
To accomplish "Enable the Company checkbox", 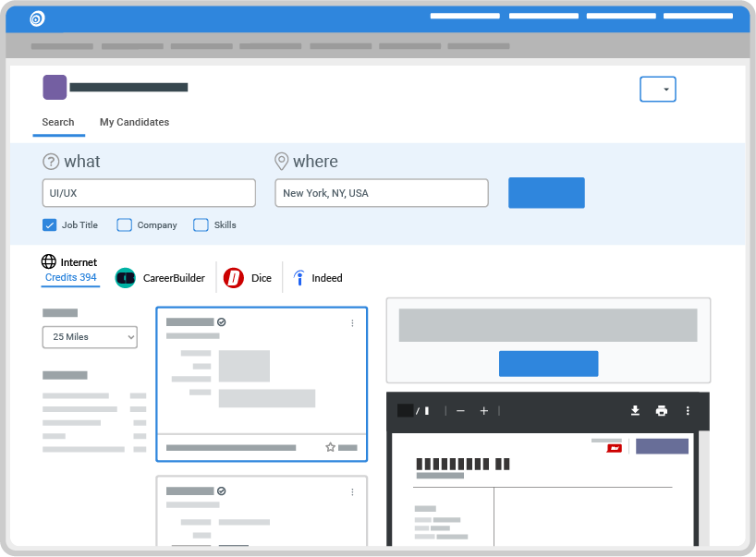I will pos(125,224).
